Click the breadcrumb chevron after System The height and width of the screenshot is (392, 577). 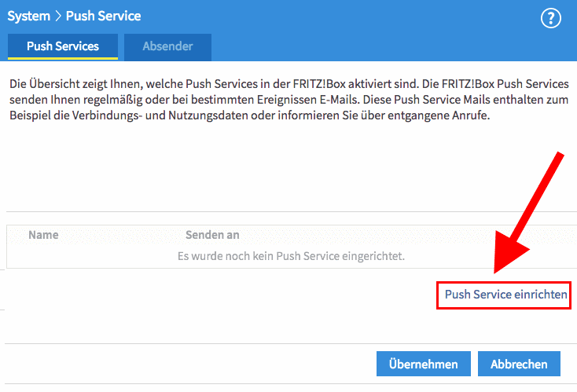tap(57, 16)
